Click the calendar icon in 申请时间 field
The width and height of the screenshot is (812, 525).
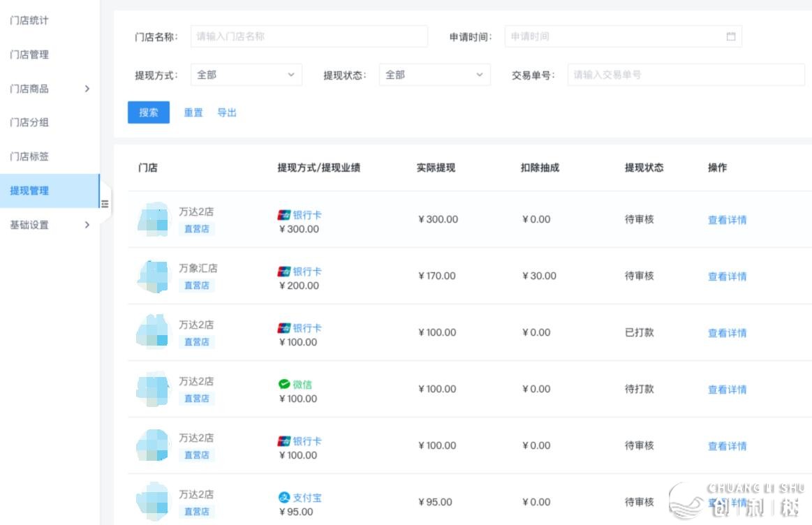coord(731,36)
